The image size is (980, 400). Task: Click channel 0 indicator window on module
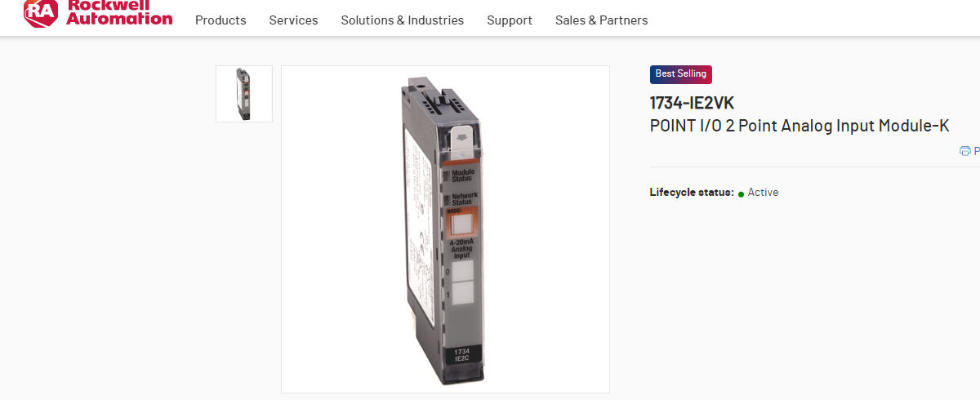(x=462, y=272)
